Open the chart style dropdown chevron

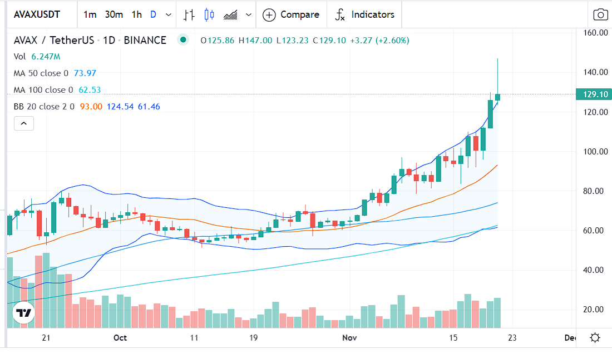click(248, 15)
